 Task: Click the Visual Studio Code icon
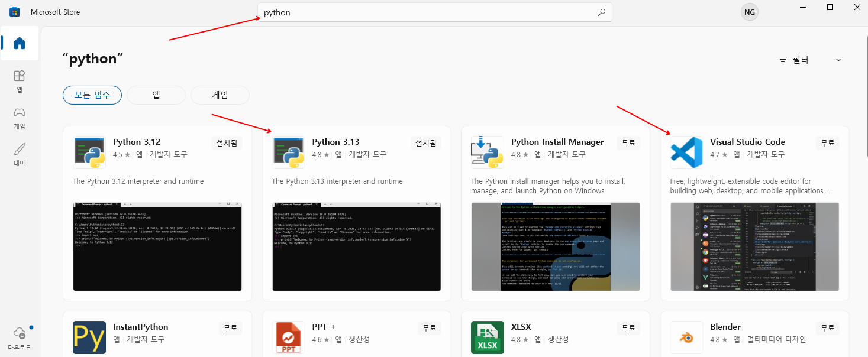pos(687,152)
